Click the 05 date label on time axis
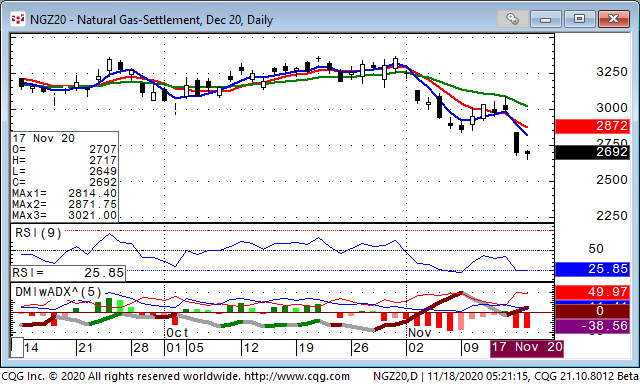Screen dimensions: 640x384 tap(196, 348)
